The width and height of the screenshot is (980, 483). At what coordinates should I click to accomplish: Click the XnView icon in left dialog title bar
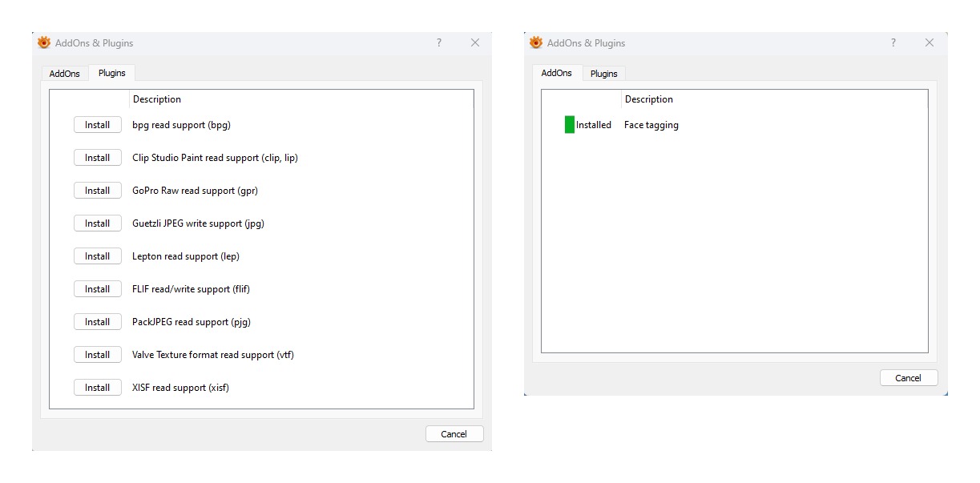44,43
